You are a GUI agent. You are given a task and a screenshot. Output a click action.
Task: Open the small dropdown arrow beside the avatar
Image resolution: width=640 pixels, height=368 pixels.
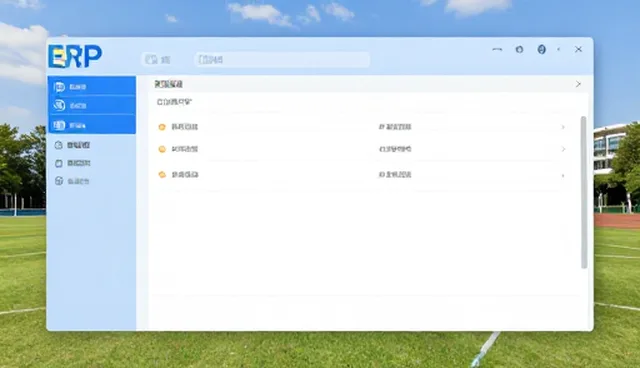(x=558, y=49)
